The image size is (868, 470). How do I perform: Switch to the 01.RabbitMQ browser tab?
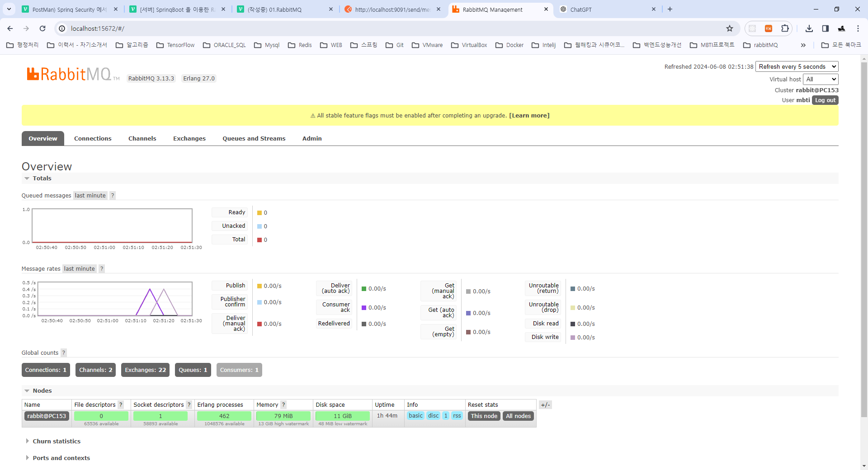pyautogui.click(x=285, y=9)
